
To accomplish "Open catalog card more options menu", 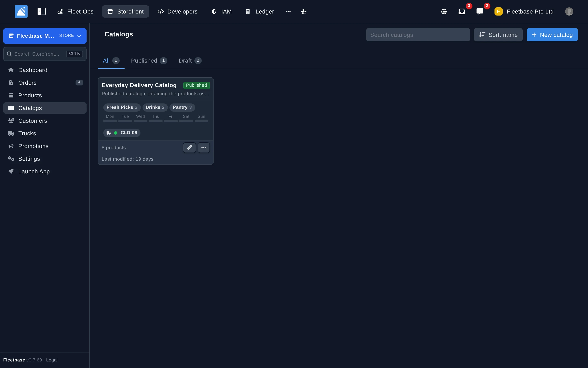I will click(x=204, y=148).
